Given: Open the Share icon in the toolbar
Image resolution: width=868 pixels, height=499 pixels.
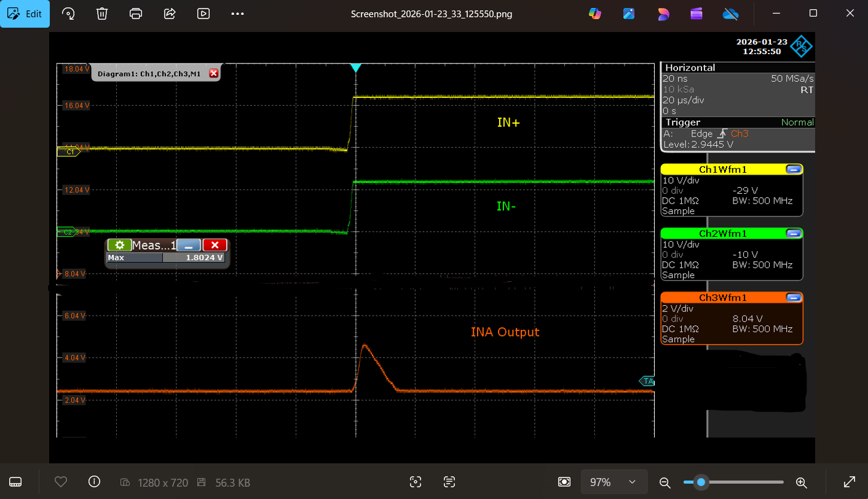Looking at the screenshot, I should [170, 14].
